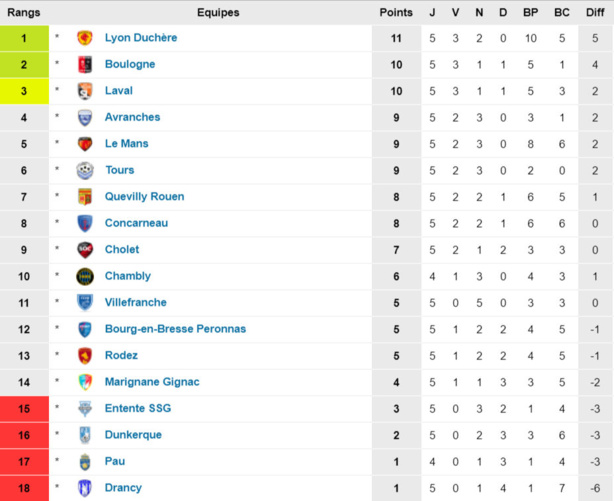The image size is (614, 501).
Task: Click the Le Mans club crest
Action: (x=85, y=144)
